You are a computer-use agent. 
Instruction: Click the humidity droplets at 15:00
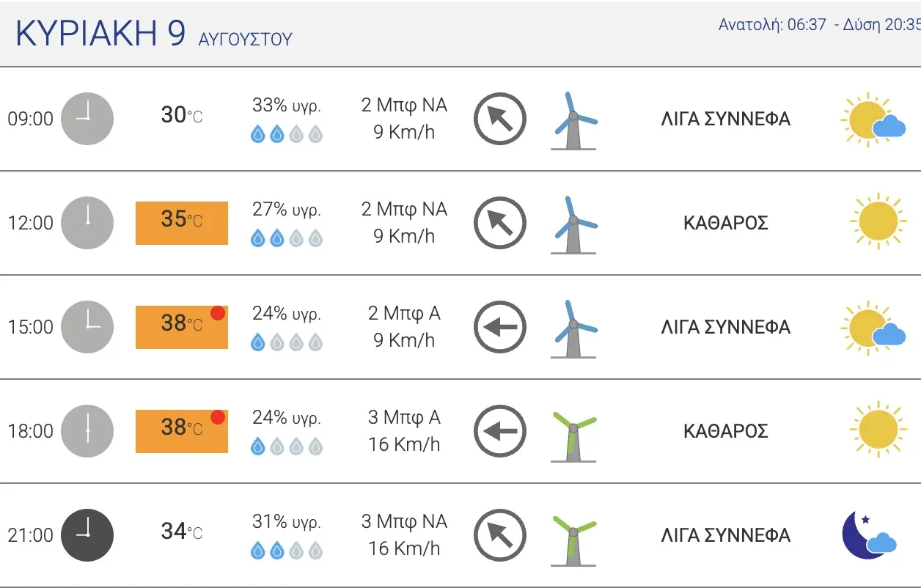[x=287, y=342]
